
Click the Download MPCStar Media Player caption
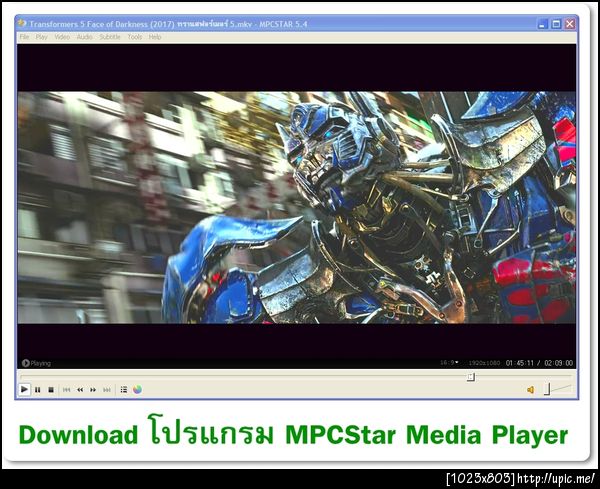[x=293, y=430]
